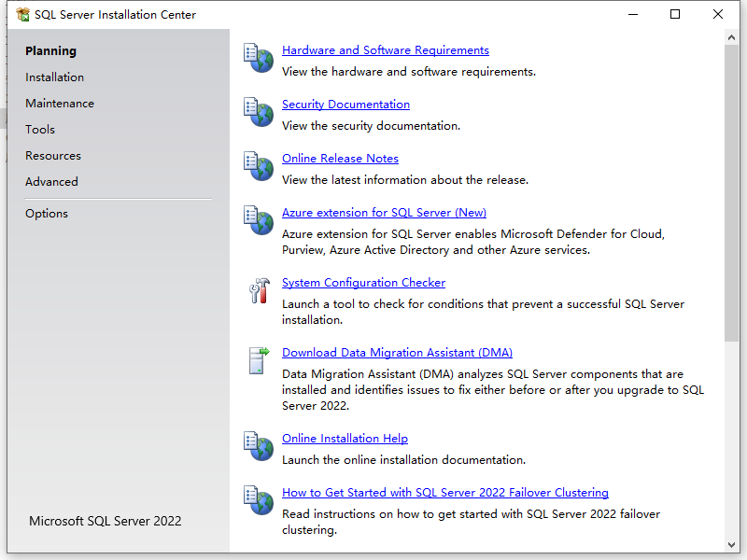This screenshot has width=747, height=560.
Task: Open Download Data Migration Assistant (DMA) link
Action: (x=397, y=353)
